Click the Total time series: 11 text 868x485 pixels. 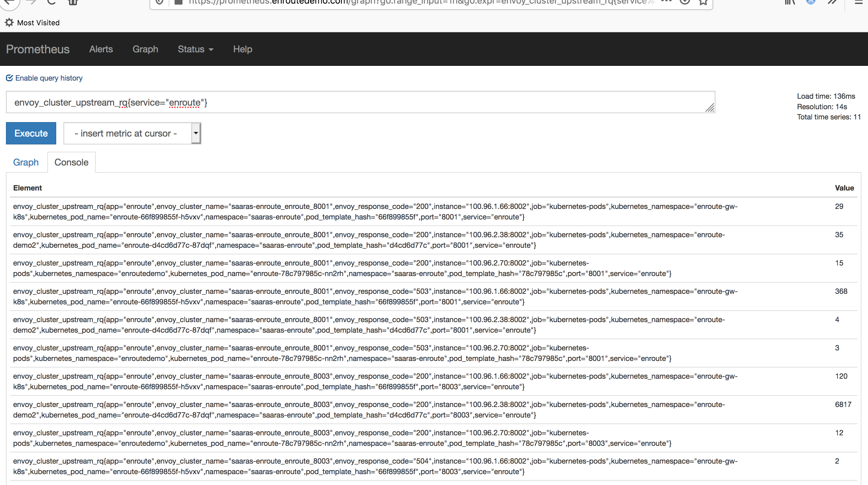(829, 117)
